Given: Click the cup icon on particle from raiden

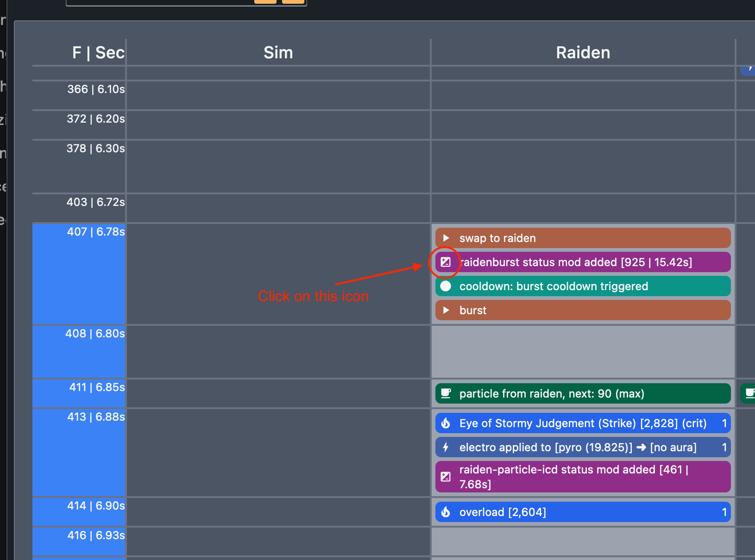Looking at the screenshot, I should coord(446,393).
